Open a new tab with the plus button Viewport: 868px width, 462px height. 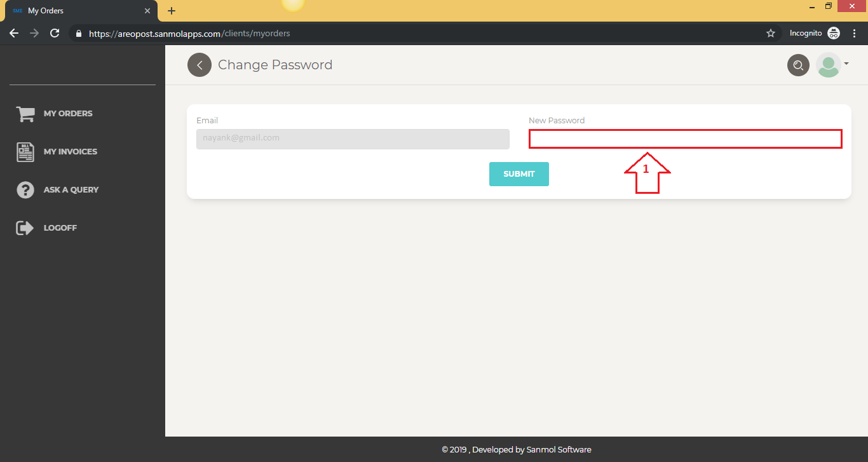tap(172, 11)
